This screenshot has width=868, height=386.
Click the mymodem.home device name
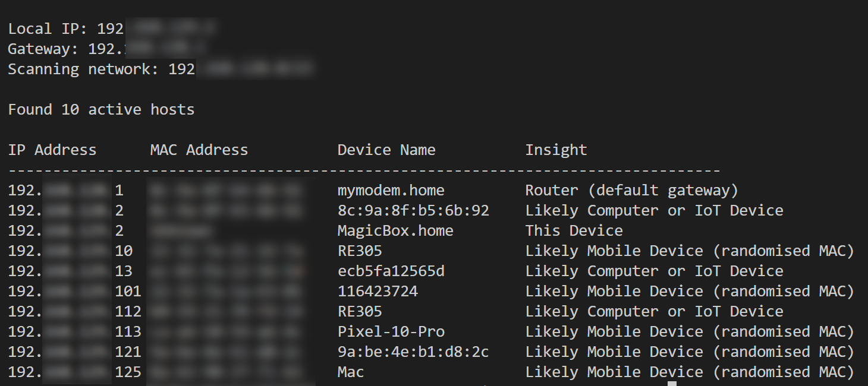391,191
